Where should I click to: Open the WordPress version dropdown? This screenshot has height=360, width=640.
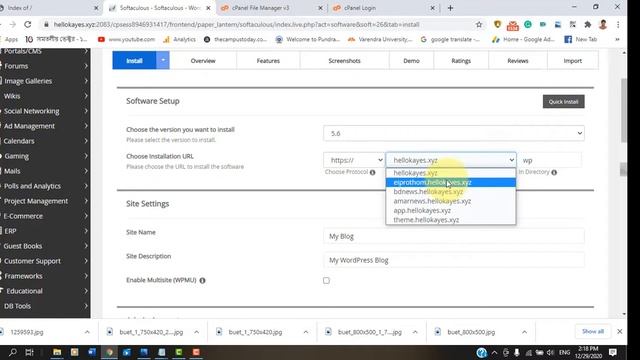coord(453,133)
